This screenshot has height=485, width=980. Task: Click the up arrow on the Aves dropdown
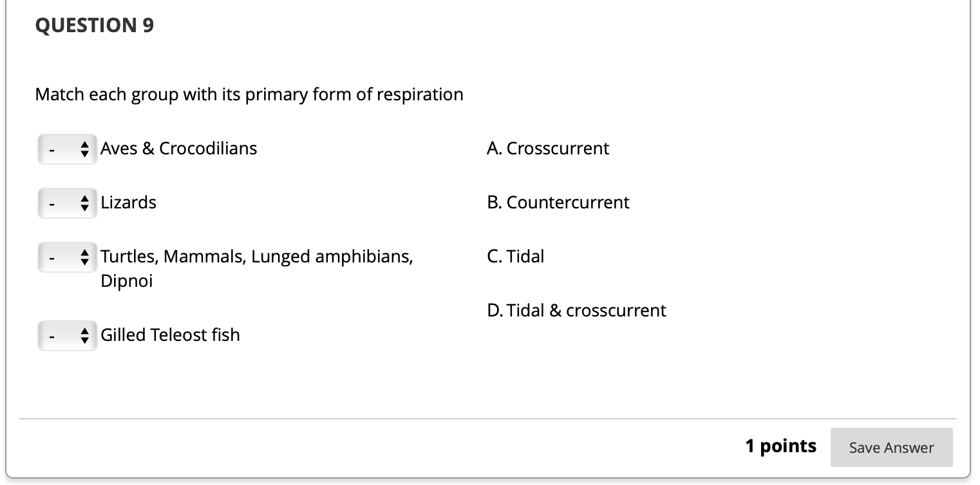click(85, 145)
